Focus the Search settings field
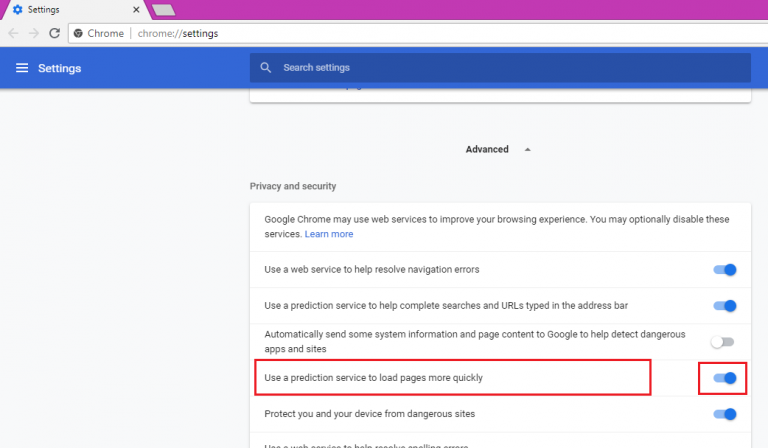This screenshot has height=448, width=768. coord(500,68)
